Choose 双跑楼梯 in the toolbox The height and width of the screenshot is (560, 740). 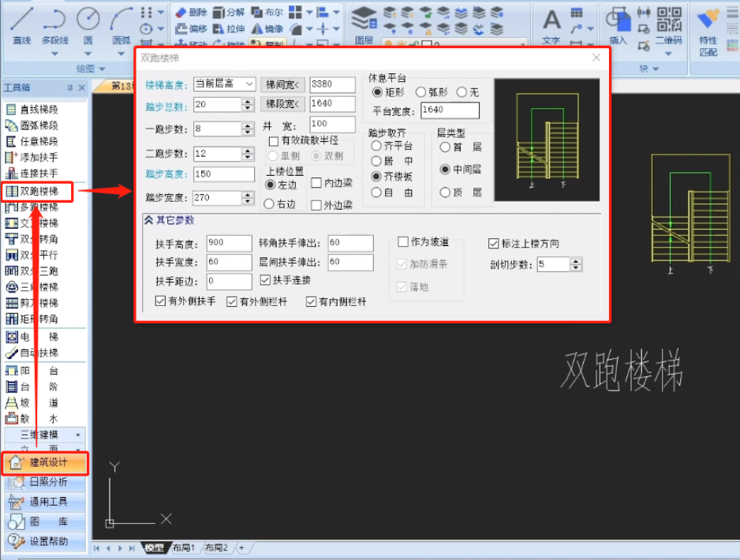pyautogui.click(x=32, y=191)
